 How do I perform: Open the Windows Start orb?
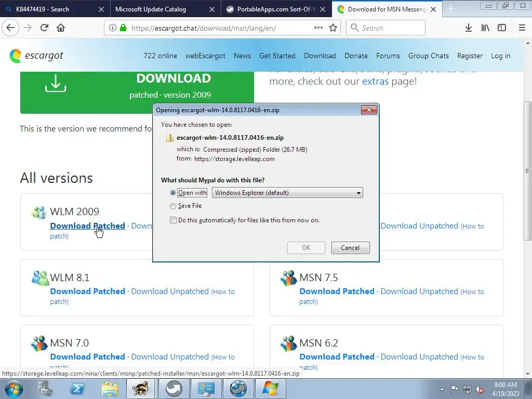pyautogui.click(x=14, y=389)
